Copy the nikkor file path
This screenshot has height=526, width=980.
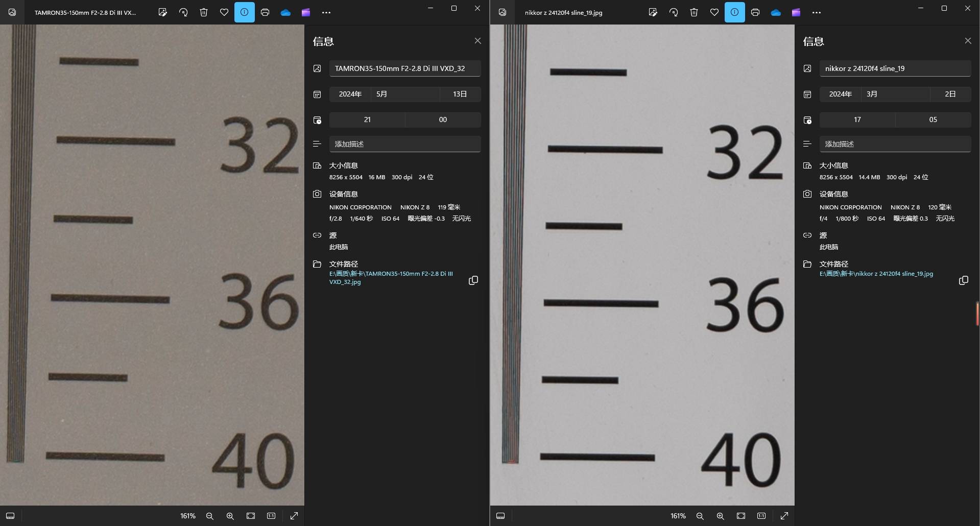964,280
